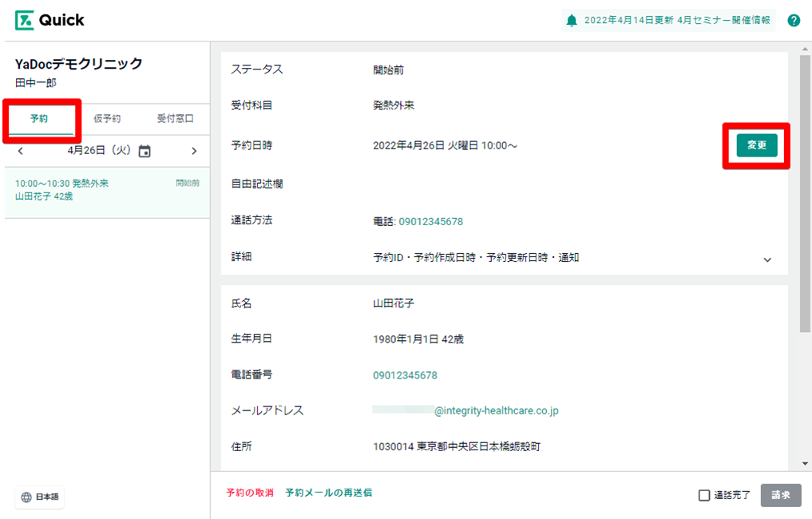Go to next day with right arrow

[194, 151]
